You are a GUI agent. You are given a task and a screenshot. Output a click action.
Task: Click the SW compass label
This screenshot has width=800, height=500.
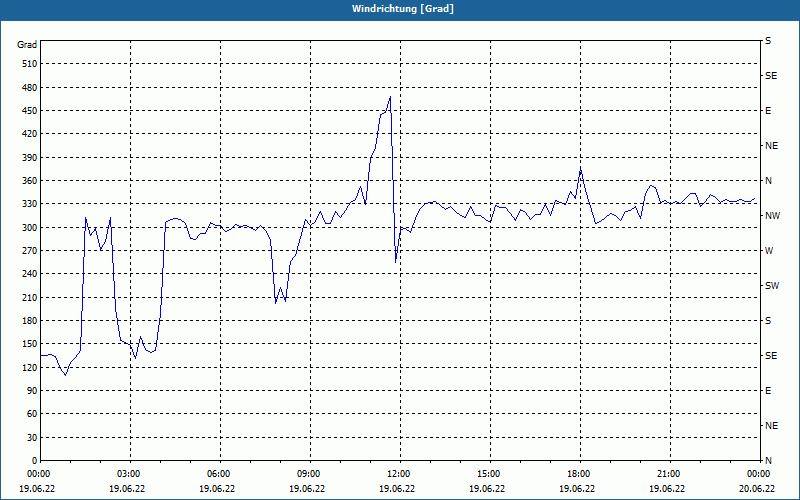pos(772,286)
